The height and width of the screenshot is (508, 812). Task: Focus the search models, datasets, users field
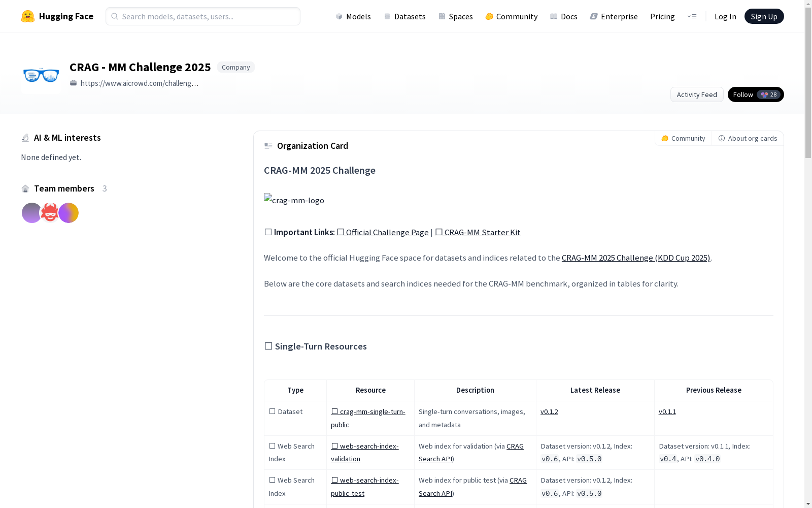coord(203,16)
